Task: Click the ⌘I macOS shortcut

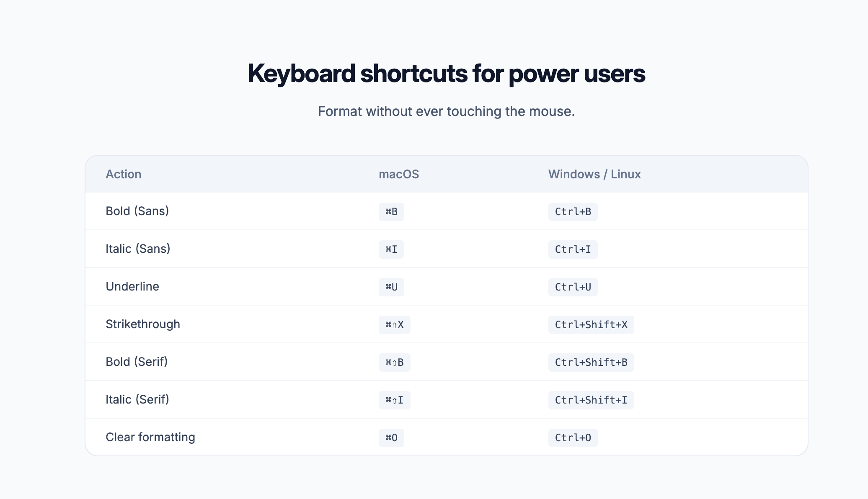Action: click(391, 249)
